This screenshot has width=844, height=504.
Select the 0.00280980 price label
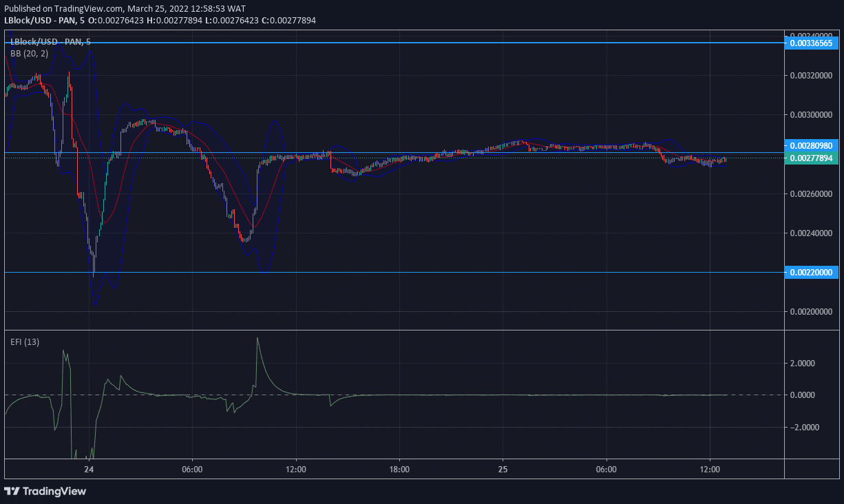pyautogui.click(x=812, y=146)
